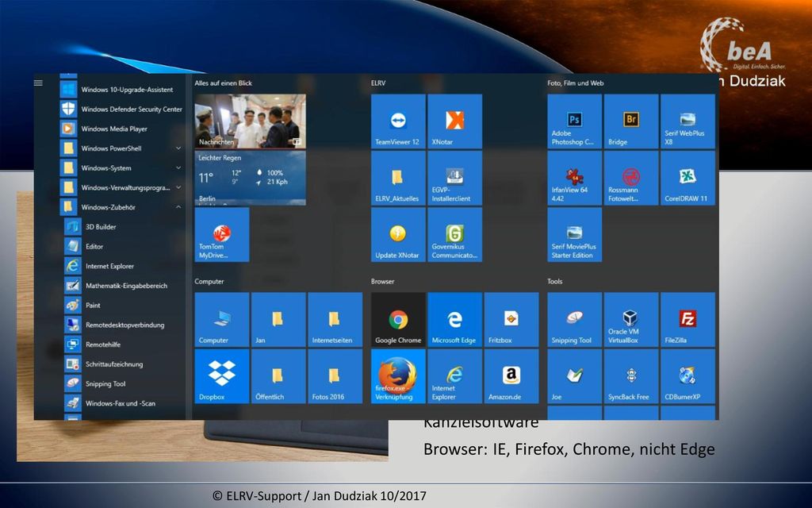Click the Computer group header label
812x508 pixels.
[209, 282]
